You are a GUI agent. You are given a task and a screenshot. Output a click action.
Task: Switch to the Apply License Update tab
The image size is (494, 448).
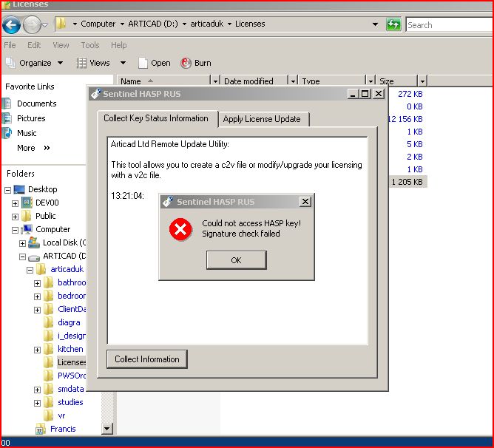(x=262, y=119)
